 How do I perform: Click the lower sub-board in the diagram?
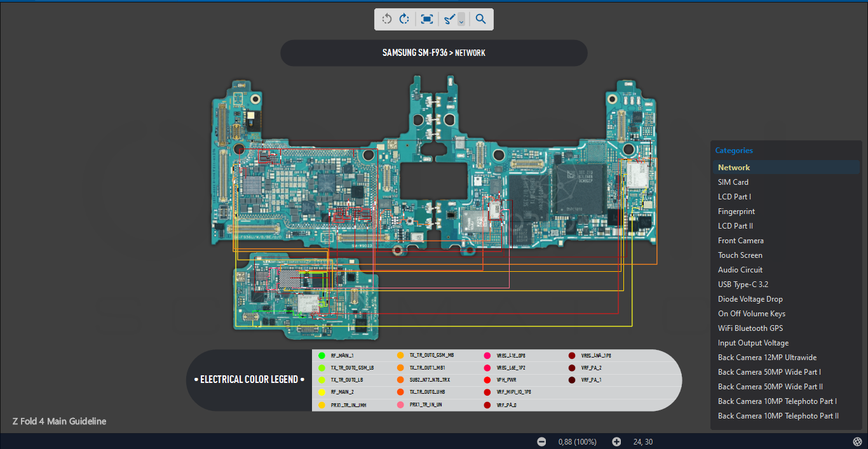[x=306, y=297]
